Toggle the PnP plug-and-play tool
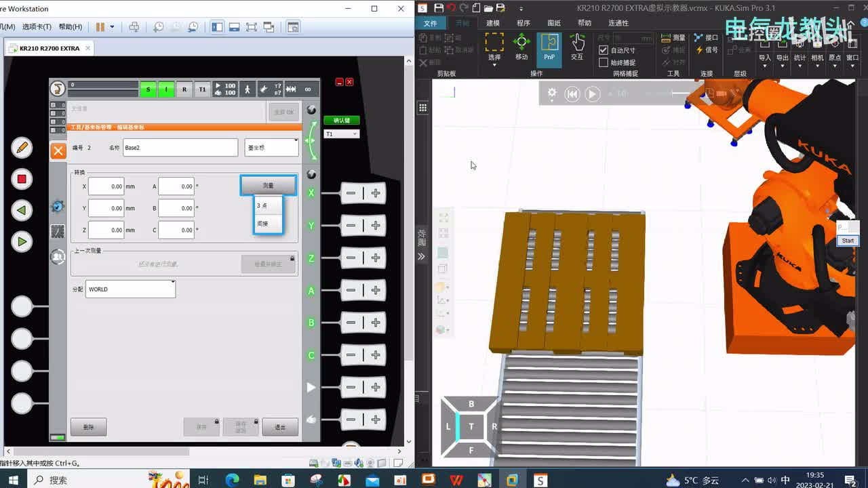Image resolution: width=868 pixels, height=488 pixels. point(549,49)
